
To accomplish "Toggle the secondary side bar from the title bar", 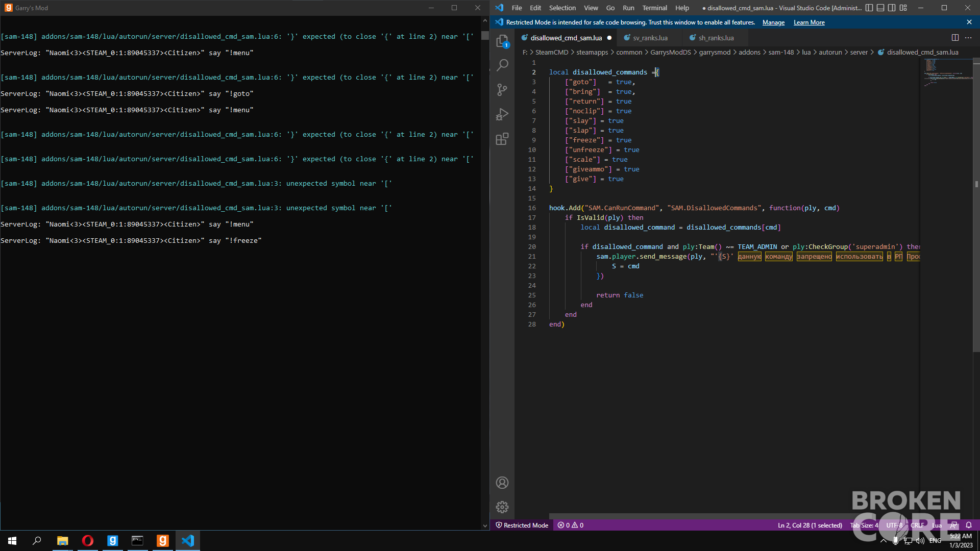I will [x=892, y=8].
